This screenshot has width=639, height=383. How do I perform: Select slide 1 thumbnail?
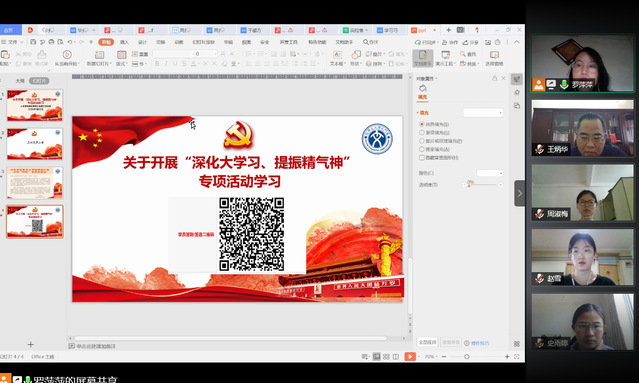click(x=35, y=105)
